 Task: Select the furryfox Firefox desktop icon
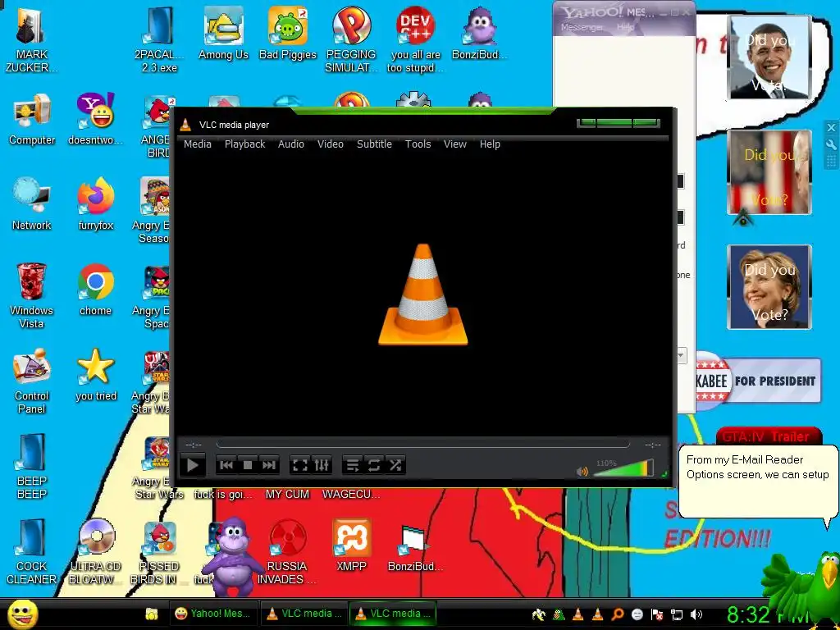coord(96,204)
